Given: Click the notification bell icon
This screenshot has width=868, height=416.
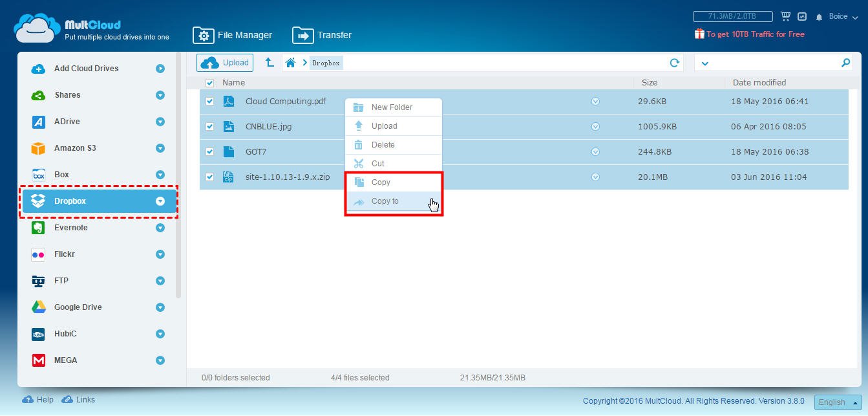Looking at the screenshot, I should point(820,17).
